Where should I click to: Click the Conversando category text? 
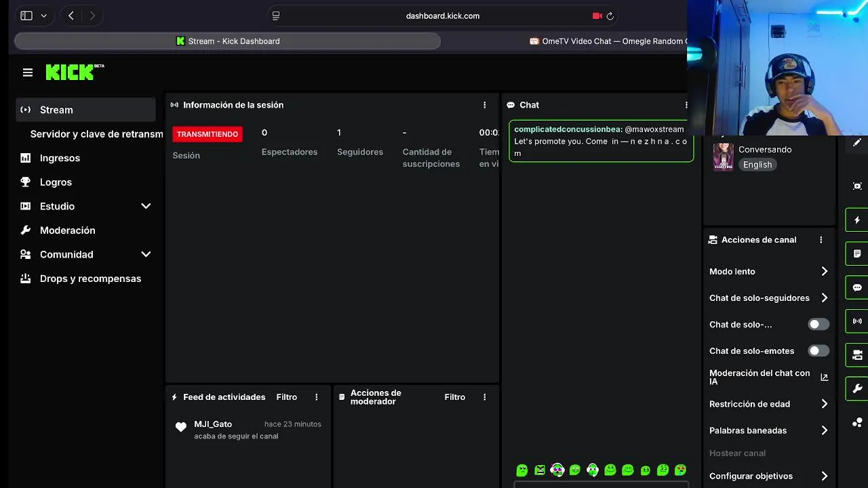765,150
